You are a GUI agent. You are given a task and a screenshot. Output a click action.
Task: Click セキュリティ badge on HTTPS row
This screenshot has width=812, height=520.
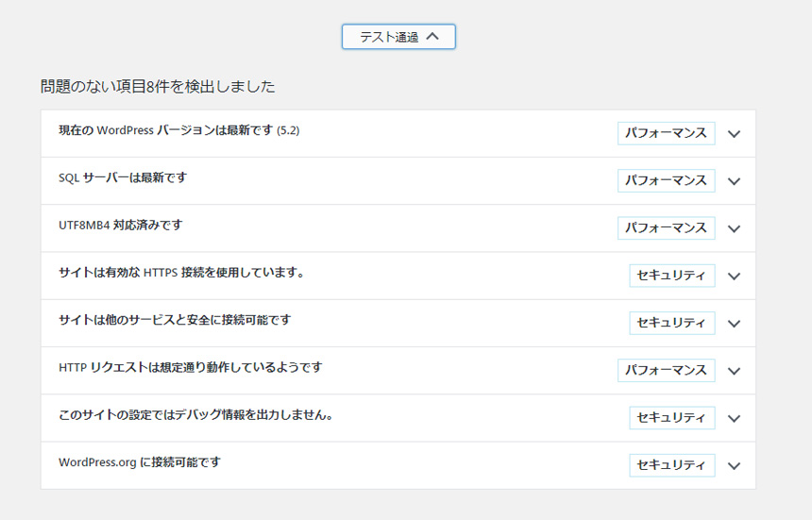(x=671, y=276)
